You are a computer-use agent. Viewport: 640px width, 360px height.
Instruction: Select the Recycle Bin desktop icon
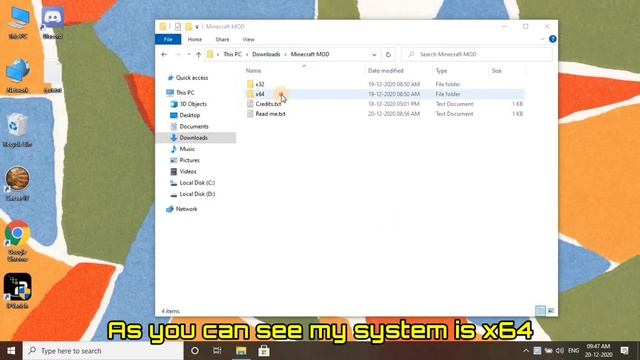[x=17, y=130]
